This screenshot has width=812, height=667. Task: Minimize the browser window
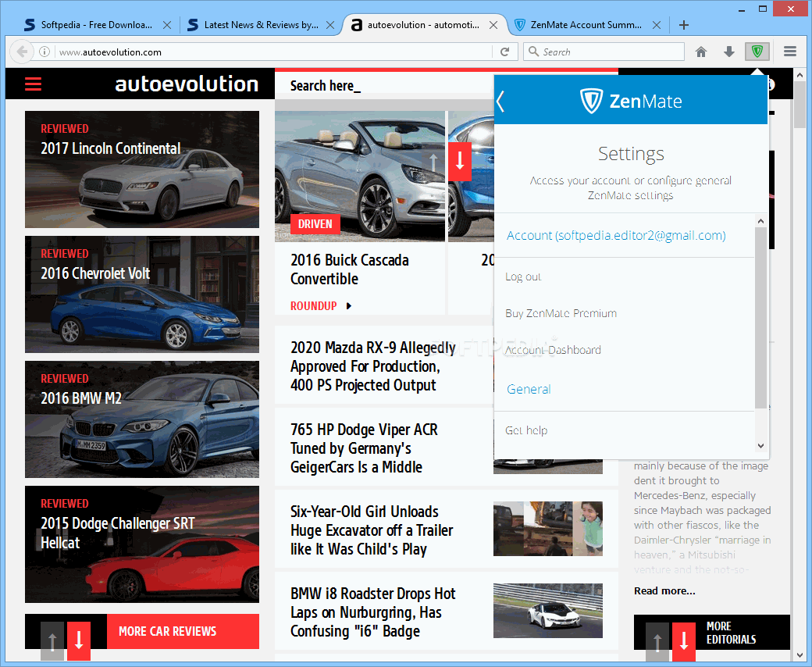coord(741,9)
